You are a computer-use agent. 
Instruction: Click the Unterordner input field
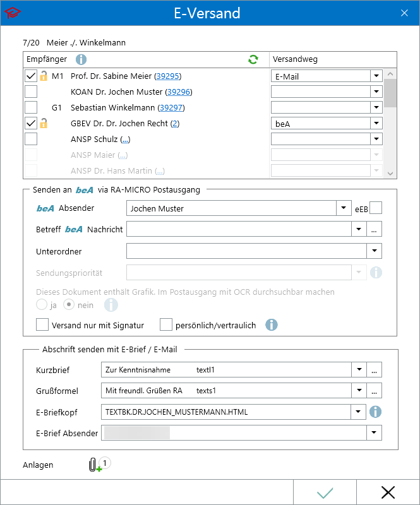246,251
